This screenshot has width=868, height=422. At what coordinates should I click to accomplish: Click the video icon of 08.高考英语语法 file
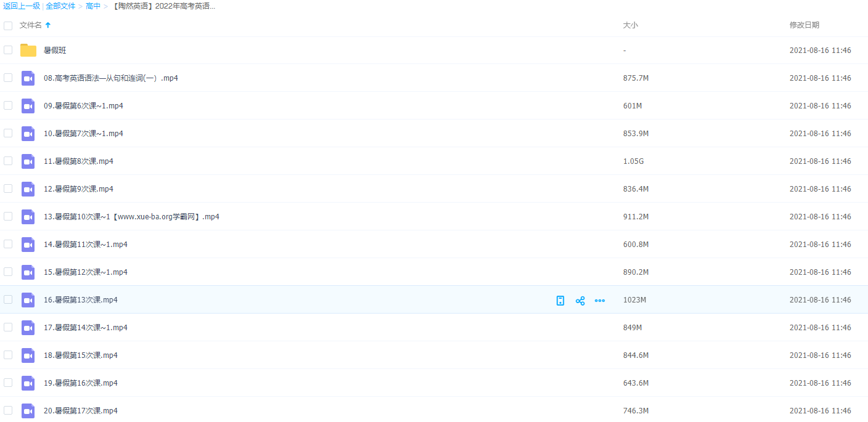pos(28,78)
